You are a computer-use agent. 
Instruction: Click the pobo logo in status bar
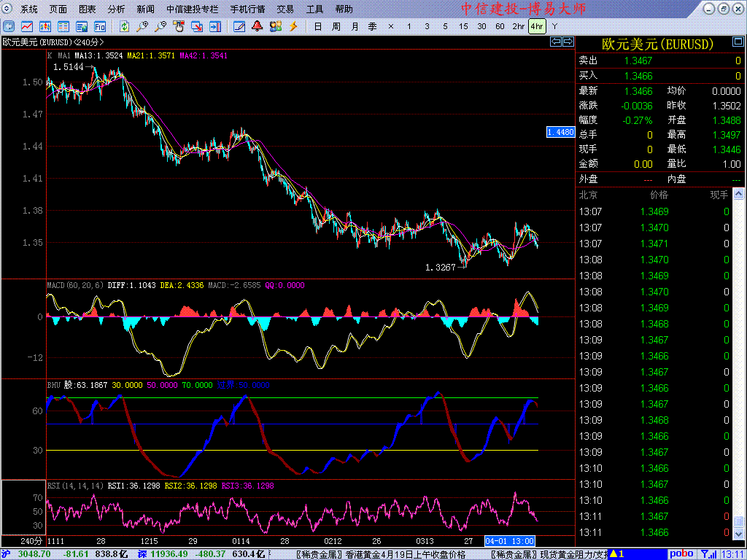click(x=682, y=554)
